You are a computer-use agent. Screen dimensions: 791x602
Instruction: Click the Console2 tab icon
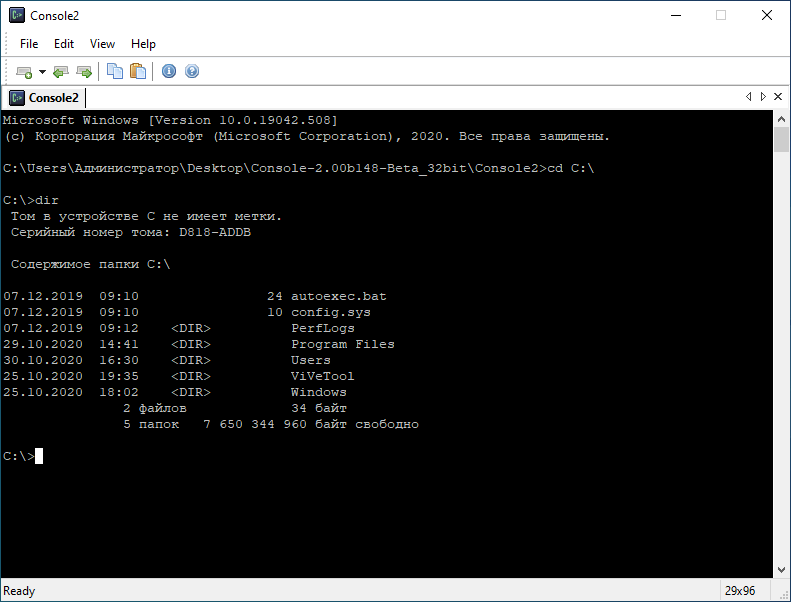(17, 97)
